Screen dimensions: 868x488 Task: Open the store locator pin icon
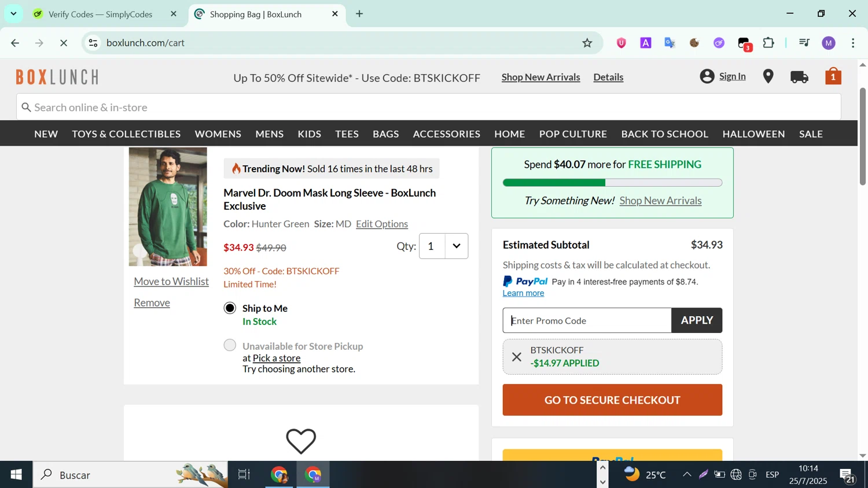(x=768, y=76)
